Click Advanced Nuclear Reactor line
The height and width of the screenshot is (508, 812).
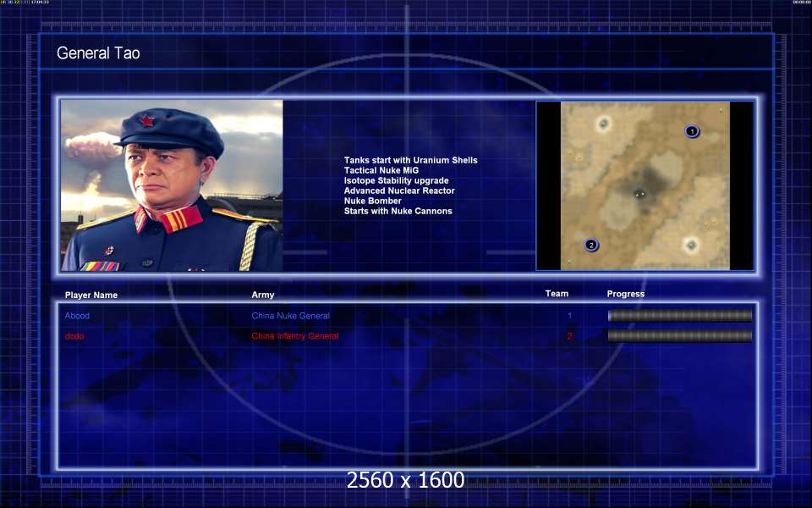point(399,190)
